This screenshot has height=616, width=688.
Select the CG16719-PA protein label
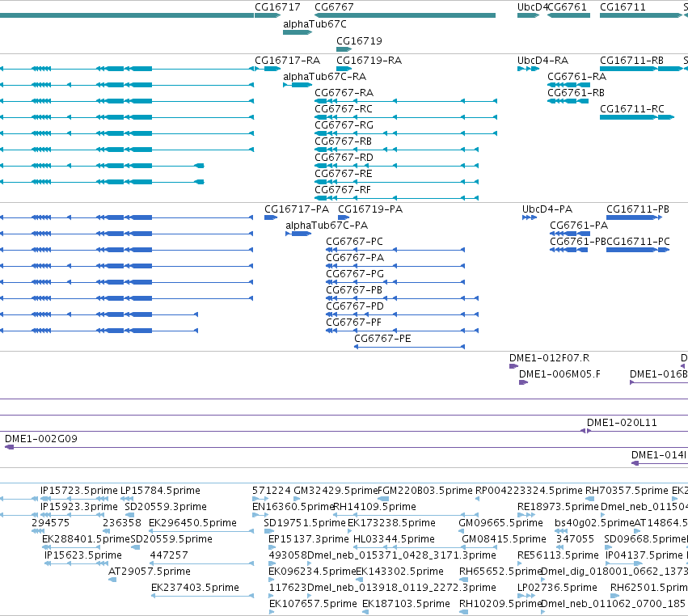(x=370, y=209)
